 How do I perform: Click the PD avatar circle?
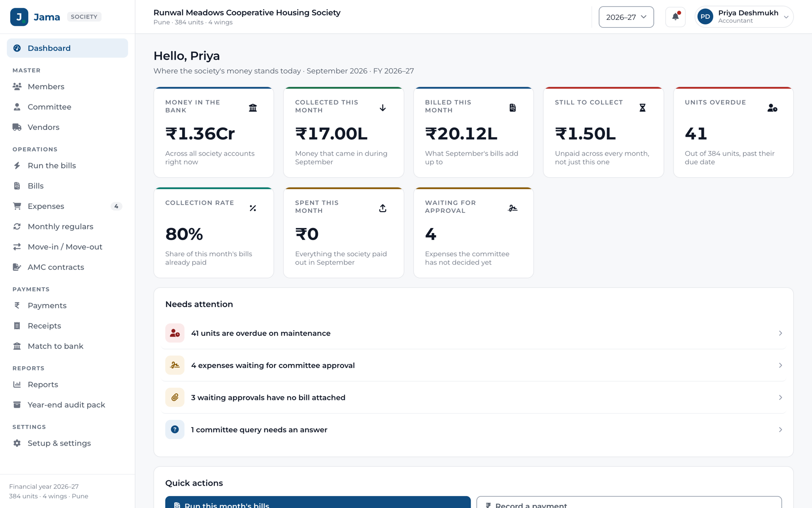click(x=705, y=17)
